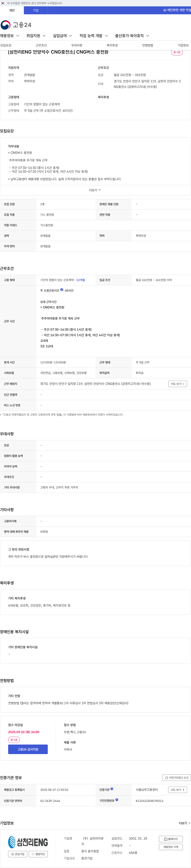Click the 02-2639-2446 phone number

point(50,801)
